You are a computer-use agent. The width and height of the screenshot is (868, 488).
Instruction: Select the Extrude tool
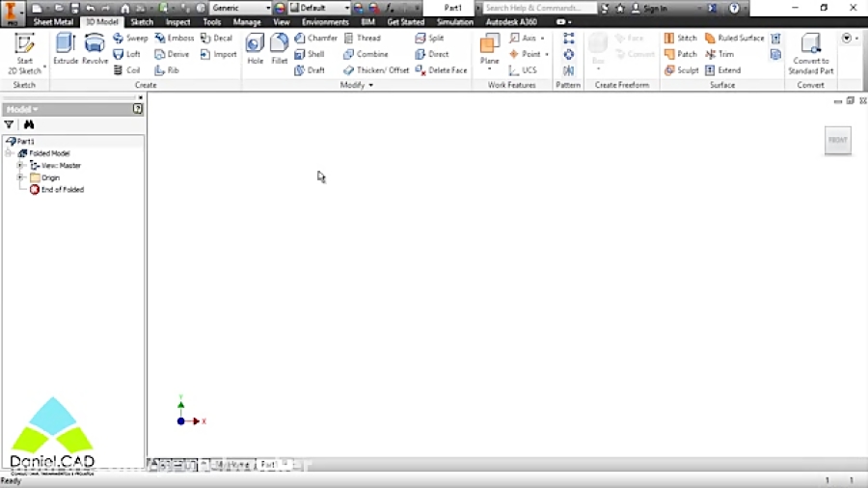point(66,48)
